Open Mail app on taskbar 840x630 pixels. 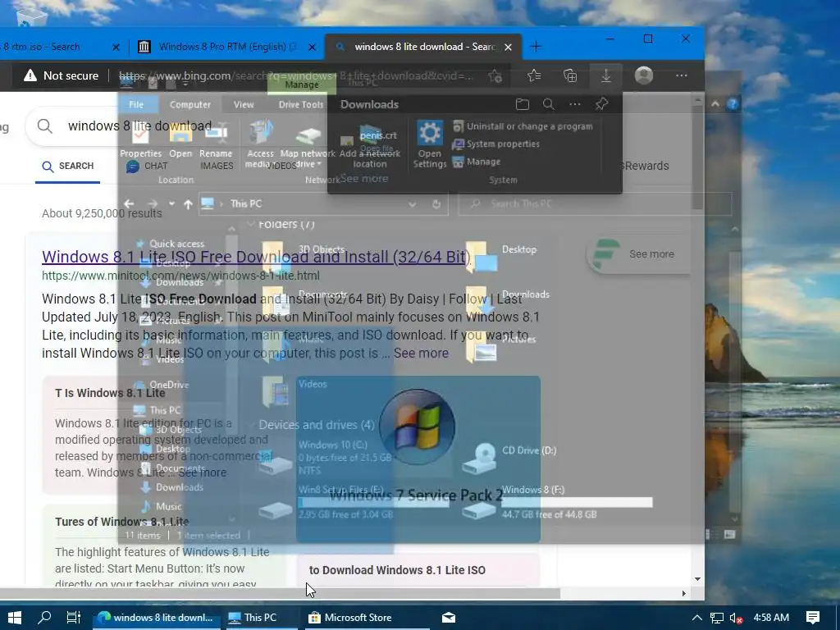449,618
